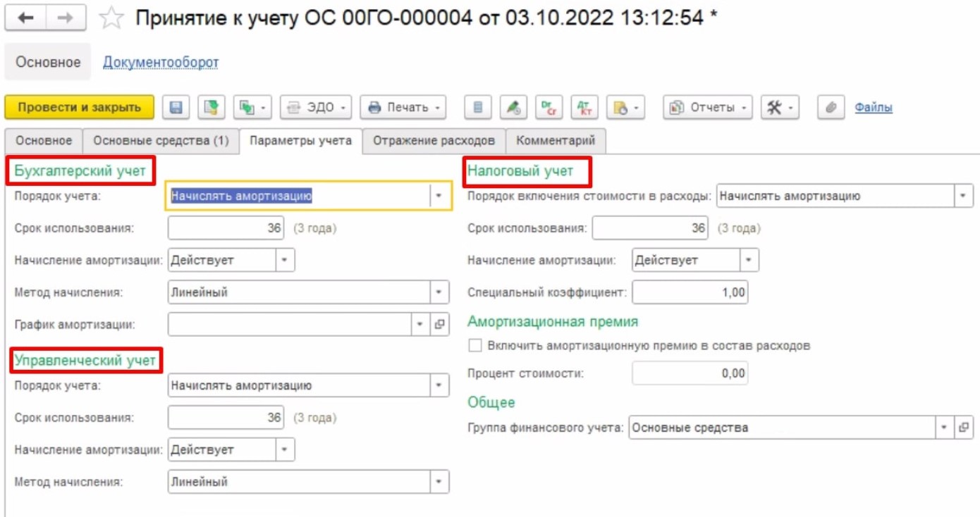Open selection form icon next to График амортизации

click(x=440, y=325)
